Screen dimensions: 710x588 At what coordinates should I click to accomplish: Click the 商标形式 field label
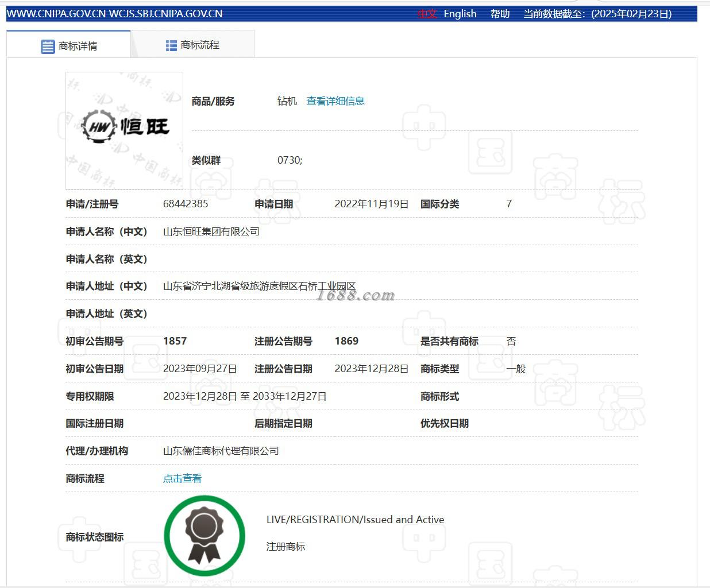(x=439, y=396)
